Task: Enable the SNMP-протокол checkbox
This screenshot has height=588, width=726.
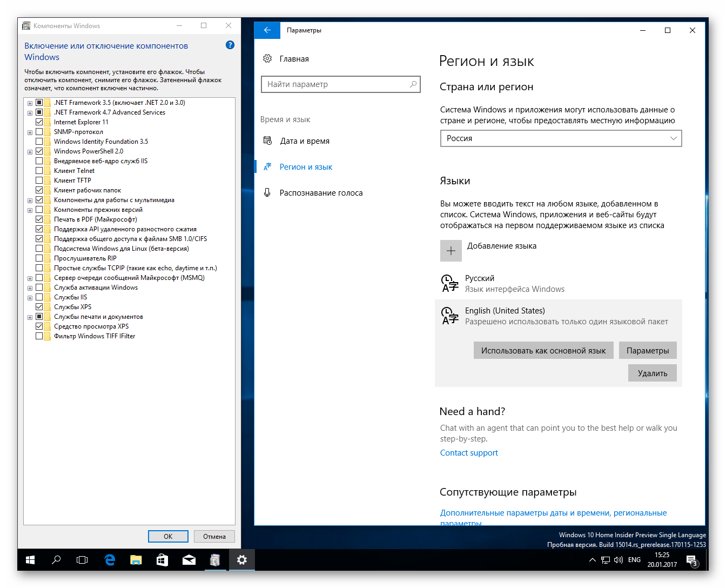Action: (x=39, y=132)
